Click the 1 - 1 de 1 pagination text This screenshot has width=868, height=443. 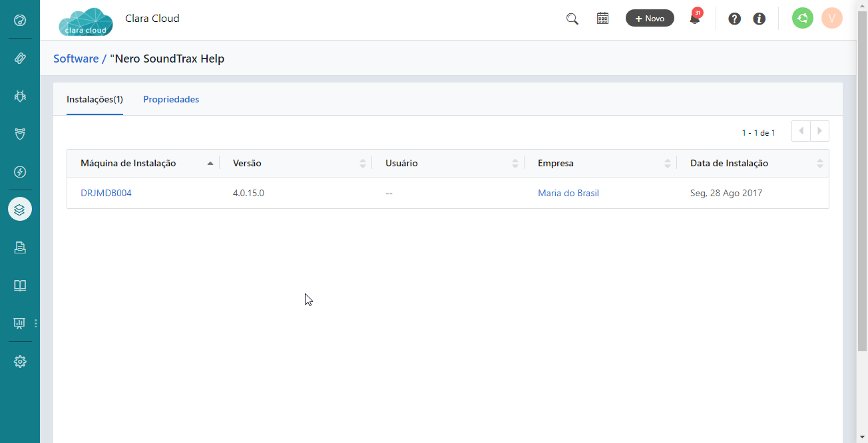(759, 133)
